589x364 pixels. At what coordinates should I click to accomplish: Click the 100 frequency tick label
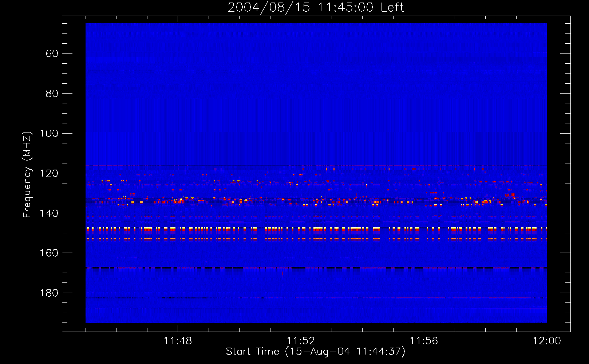(x=49, y=133)
